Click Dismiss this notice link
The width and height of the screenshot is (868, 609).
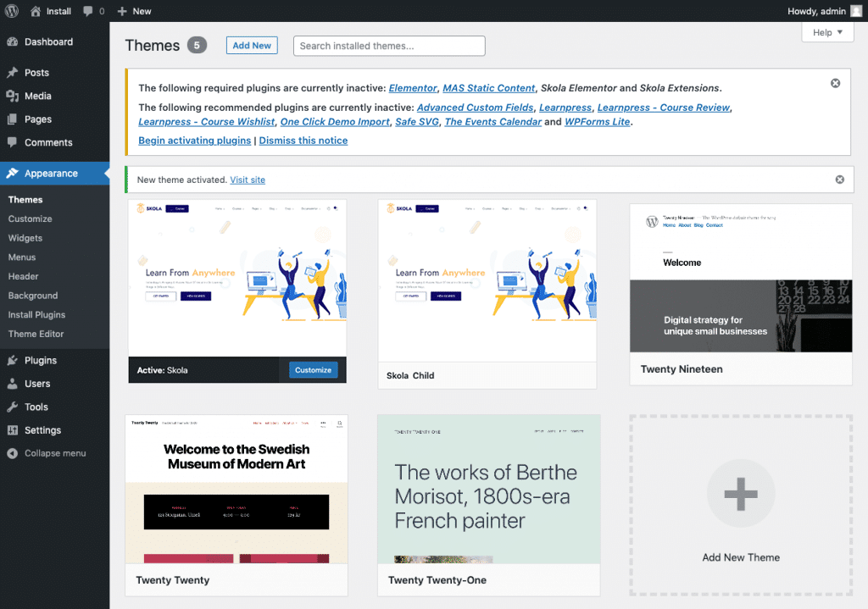click(x=303, y=141)
